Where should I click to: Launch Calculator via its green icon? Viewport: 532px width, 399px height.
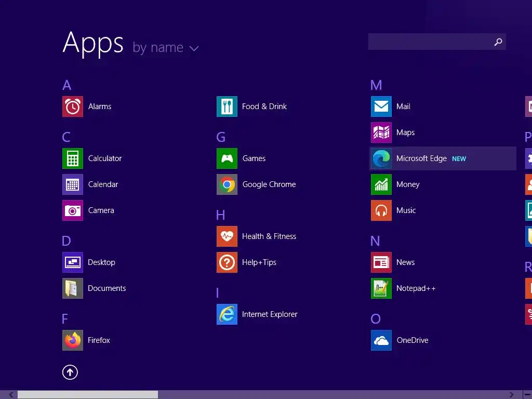pos(73,158)
